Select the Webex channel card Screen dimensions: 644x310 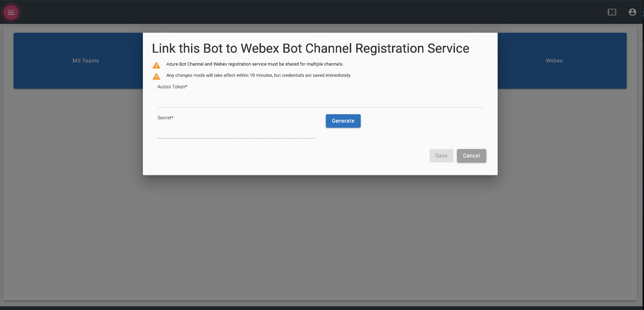pyautogui.click(x=562, y=61)
